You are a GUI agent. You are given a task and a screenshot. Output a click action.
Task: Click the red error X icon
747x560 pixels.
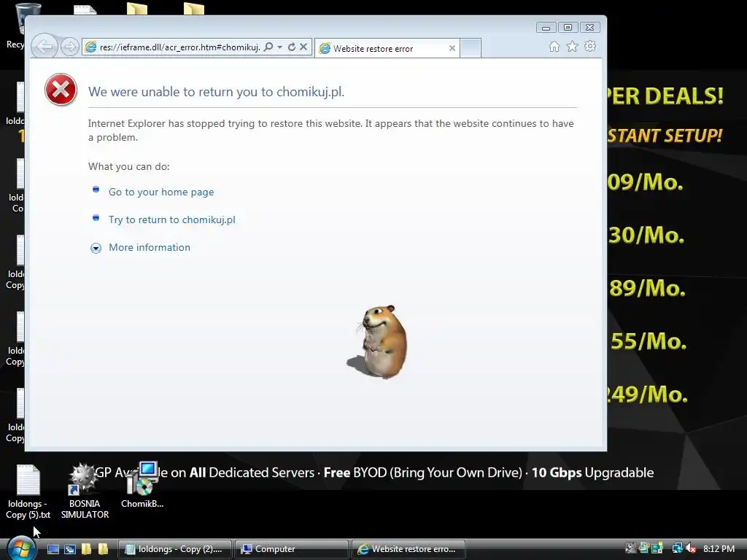61,90
